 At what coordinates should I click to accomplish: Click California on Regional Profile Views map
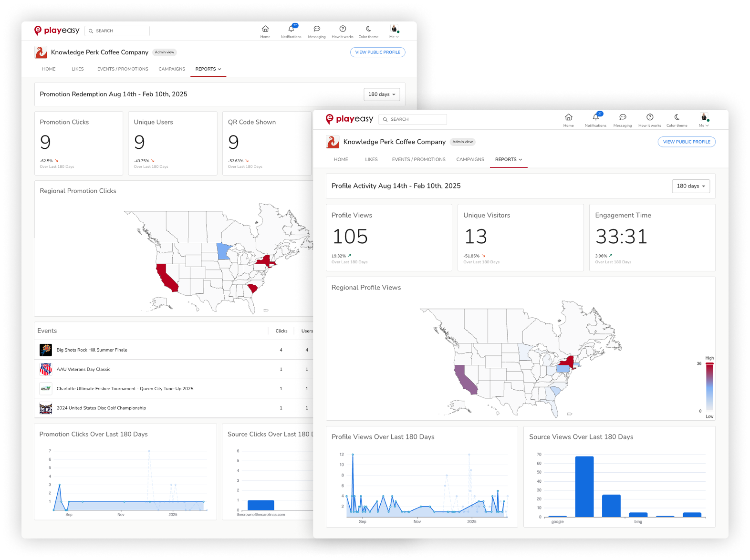(x=464, y=380)
